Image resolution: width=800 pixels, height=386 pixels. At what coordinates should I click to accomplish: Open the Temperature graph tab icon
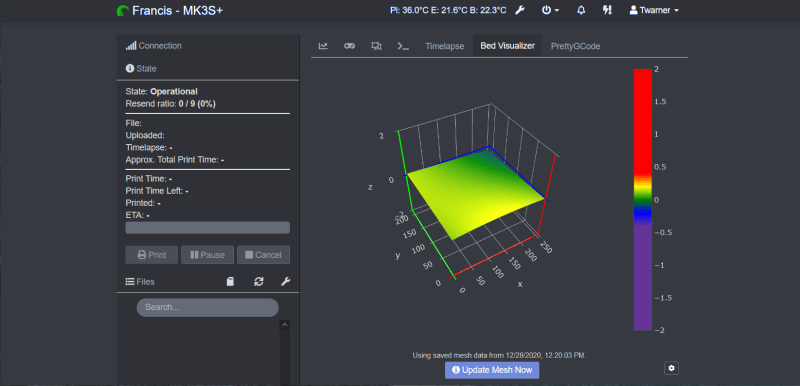coord(323,46)
